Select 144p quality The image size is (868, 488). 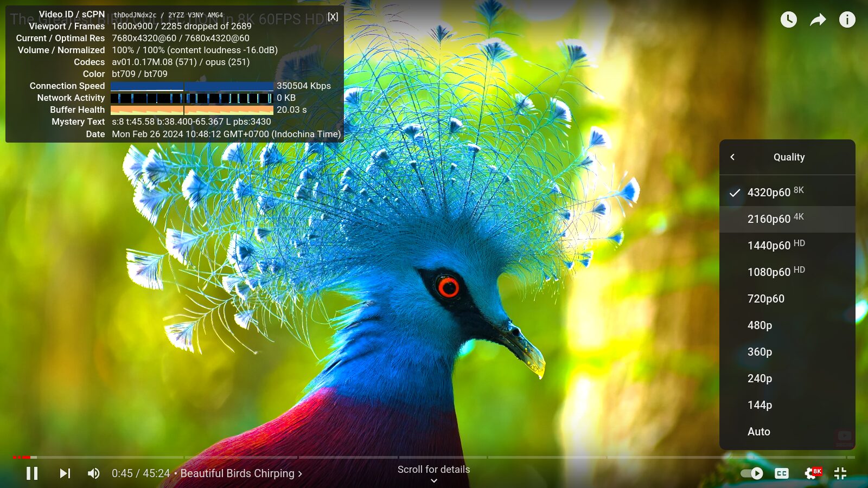pyautogui.click(x=787, y=405)
